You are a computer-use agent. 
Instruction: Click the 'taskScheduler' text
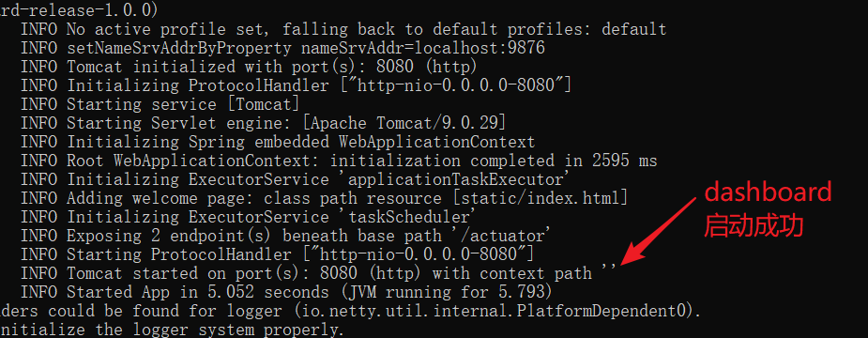(x=408, y=217)
